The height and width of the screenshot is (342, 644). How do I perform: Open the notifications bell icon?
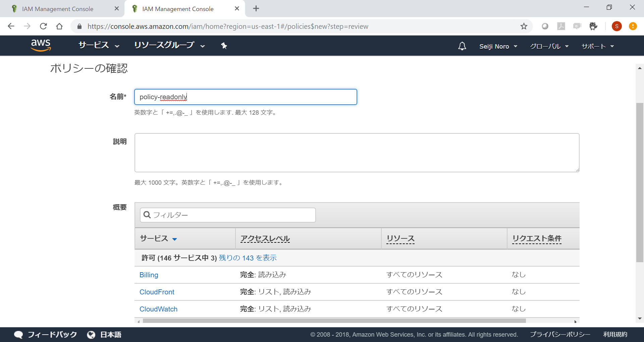462,46
